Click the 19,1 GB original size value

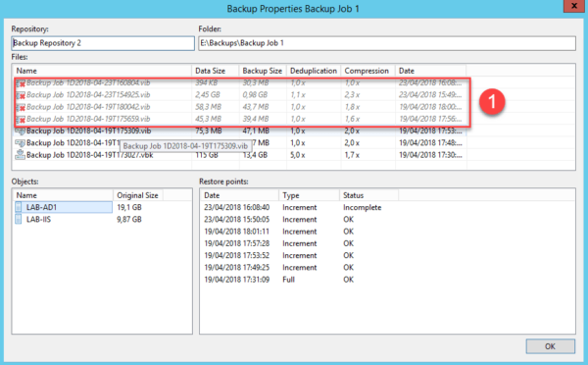(x=129, y=207)
